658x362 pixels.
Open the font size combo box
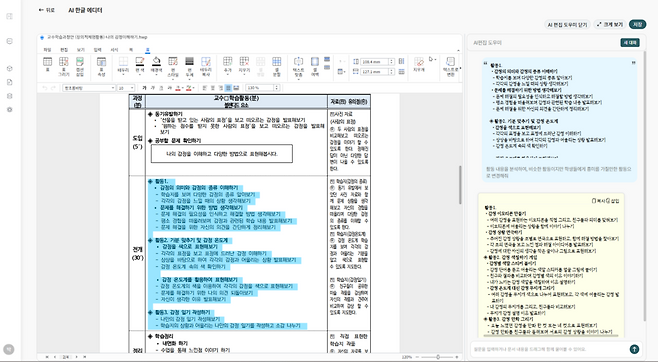click(126, 88)
